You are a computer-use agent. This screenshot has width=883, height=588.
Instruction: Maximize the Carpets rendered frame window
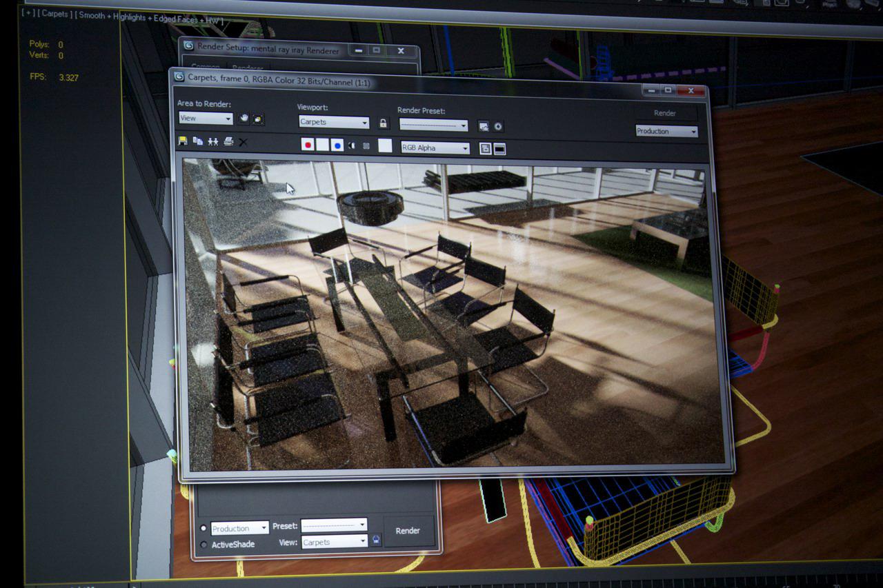point(668,90)
